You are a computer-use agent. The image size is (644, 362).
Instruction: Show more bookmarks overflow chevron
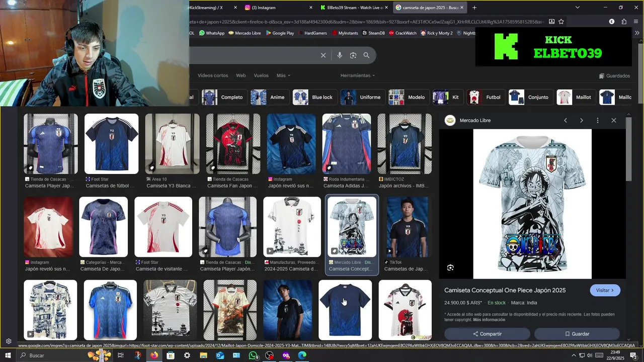coord(637,33)
